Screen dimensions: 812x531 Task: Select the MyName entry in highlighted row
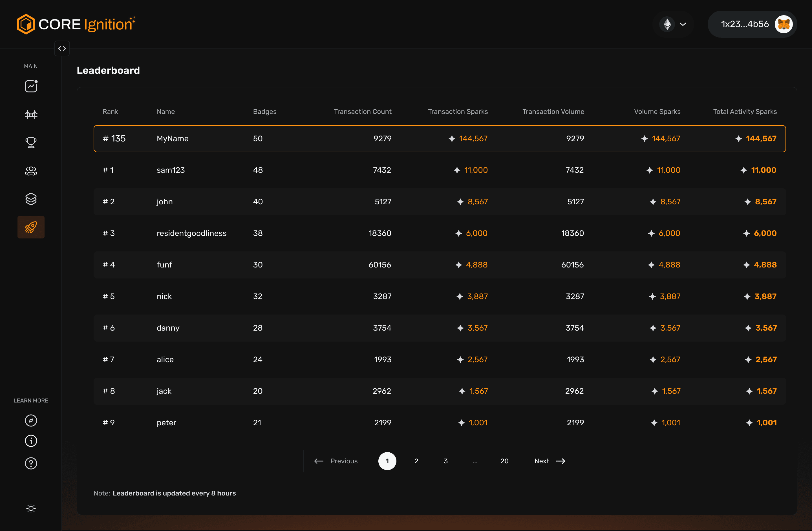coord(173,138)
